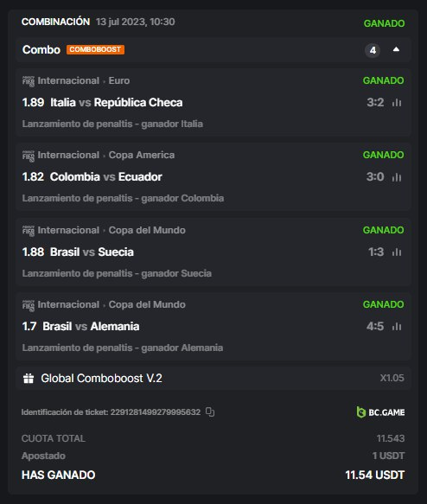The height and width of the screenshot is (504, 427).
Task: Click Global Comboboost V.2 row
Action: coord(213,379)
